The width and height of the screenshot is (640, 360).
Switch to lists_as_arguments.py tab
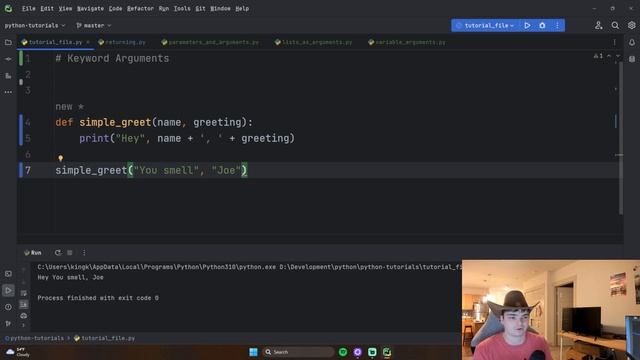pos(313,42)
